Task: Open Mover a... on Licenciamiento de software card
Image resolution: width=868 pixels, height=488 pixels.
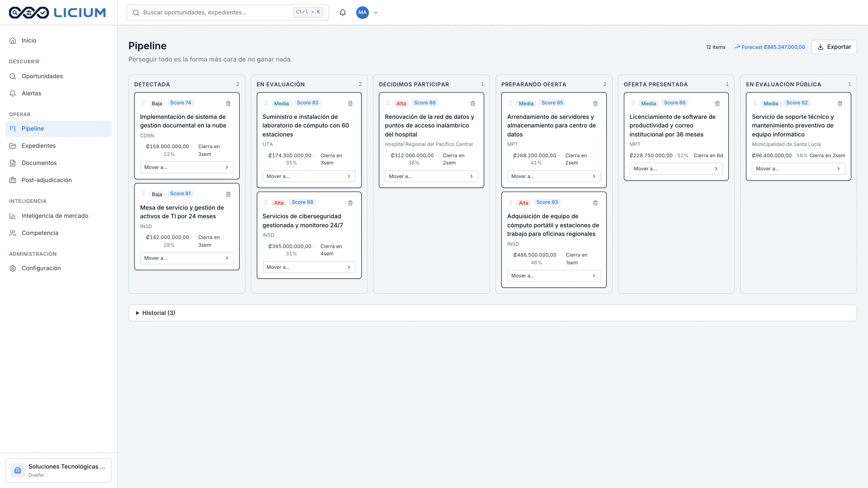Action: click(676, 169)
